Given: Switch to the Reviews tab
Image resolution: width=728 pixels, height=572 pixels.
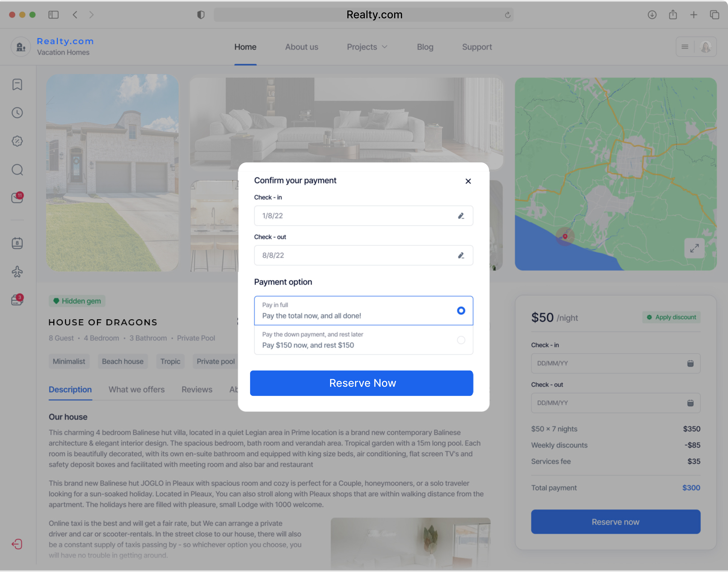Looking at the screenshot, I should [x=197, y=390].
